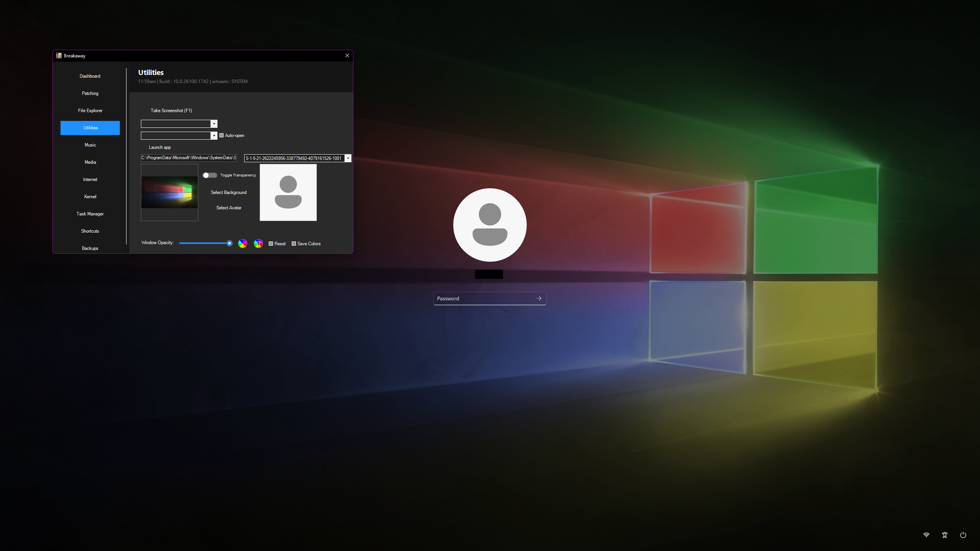
Task: Open the Dashboard section
Action: 90,76
